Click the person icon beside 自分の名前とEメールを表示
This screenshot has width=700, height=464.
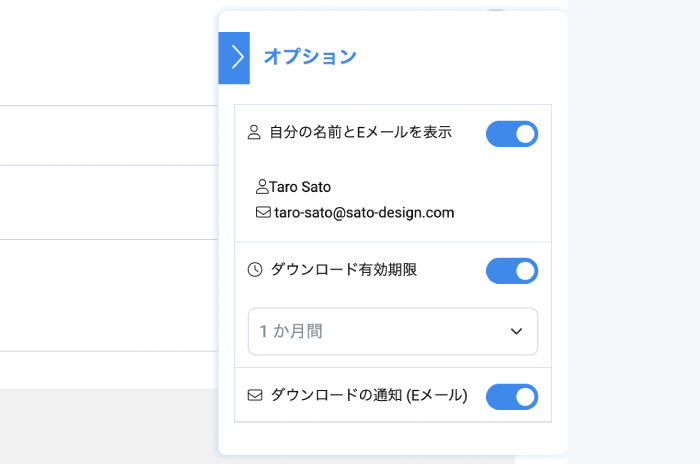254,132
